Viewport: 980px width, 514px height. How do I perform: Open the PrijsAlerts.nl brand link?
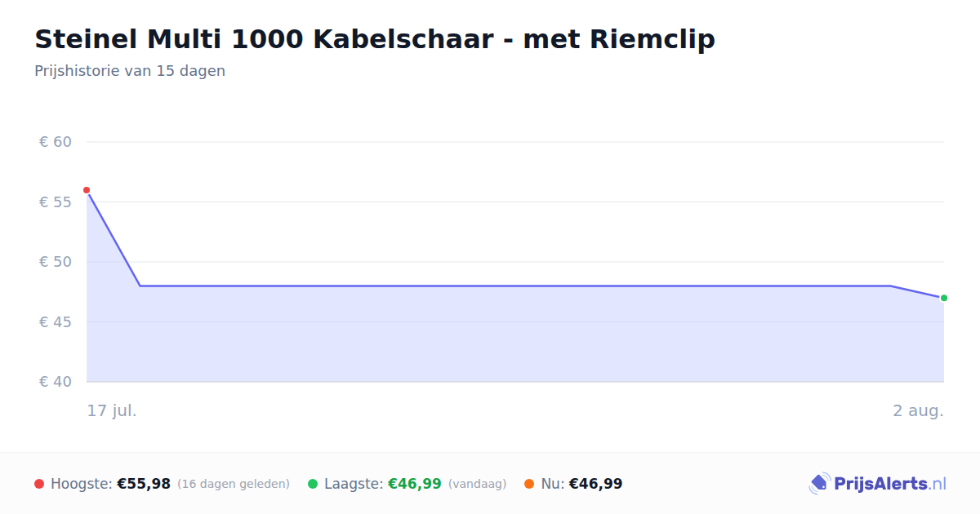[878, 484]
